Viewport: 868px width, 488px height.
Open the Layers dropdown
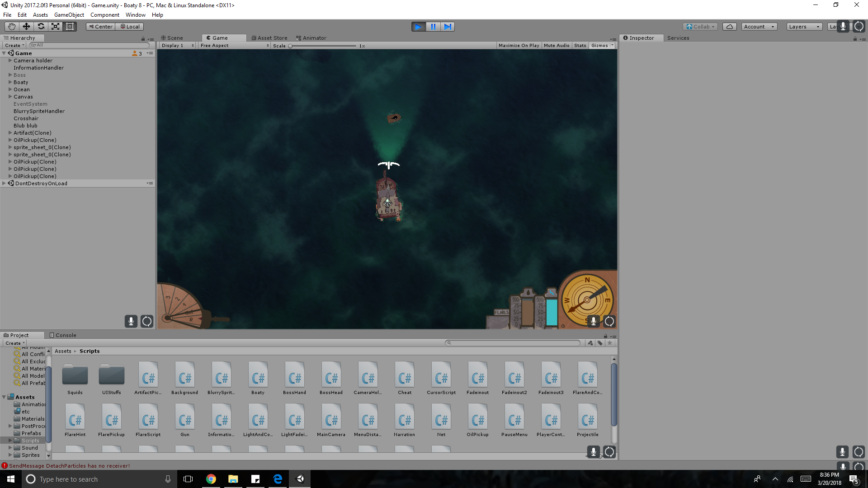[804, 27]
